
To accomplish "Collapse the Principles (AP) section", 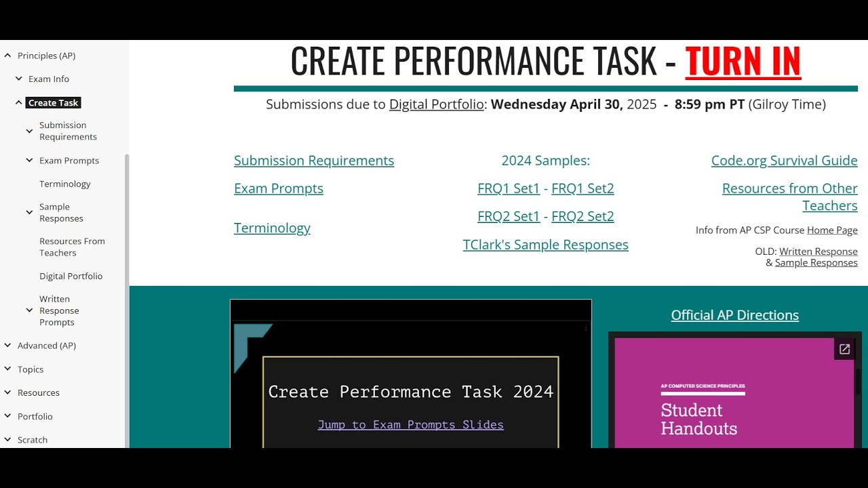I will coord(8,56).
